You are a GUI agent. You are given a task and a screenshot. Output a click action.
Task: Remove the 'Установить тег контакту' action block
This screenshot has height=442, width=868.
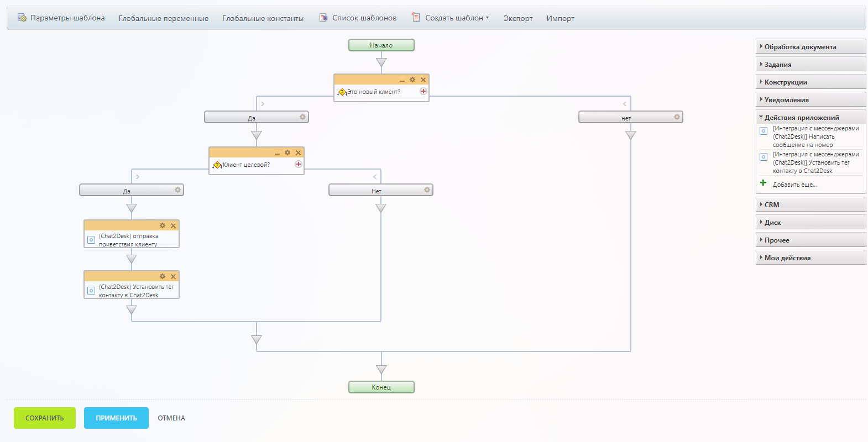(173, 276)
